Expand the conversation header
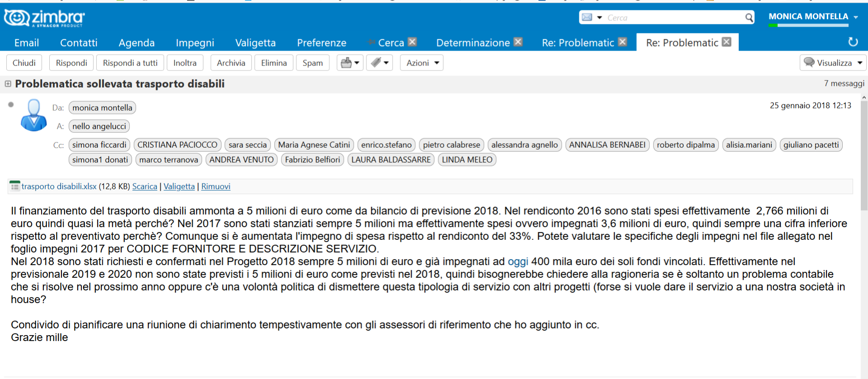 8,84
